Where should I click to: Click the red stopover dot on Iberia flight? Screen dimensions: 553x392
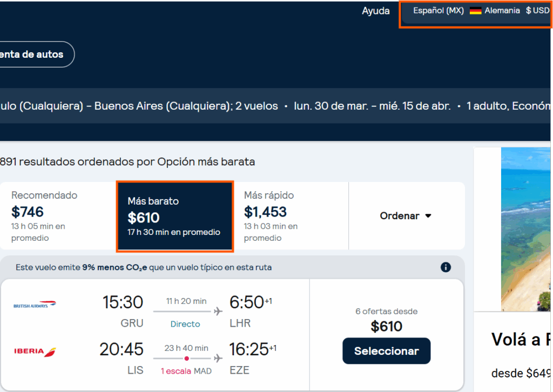click(x=186, y=359)
